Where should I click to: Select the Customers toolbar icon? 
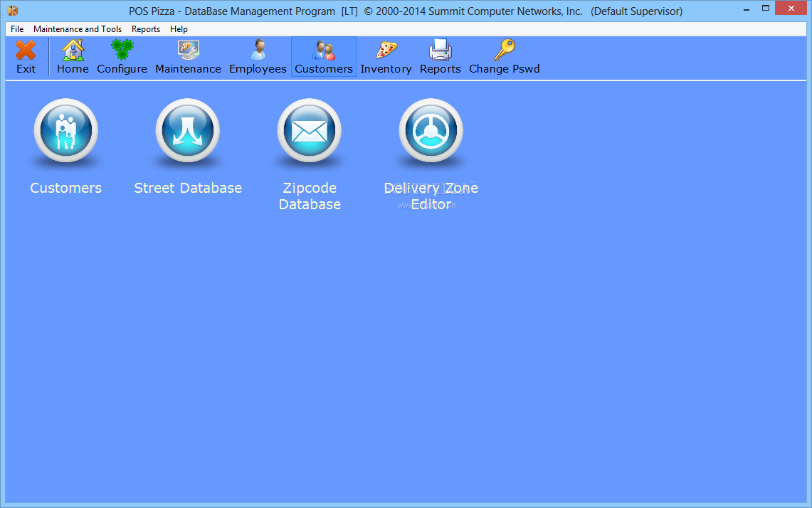324,51
